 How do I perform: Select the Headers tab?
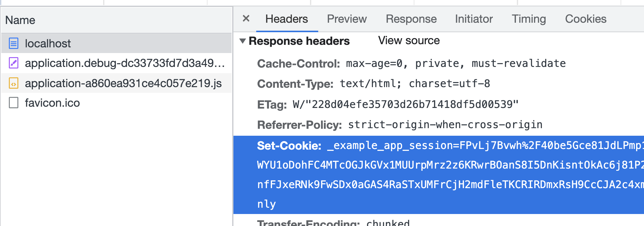point(287,19)
